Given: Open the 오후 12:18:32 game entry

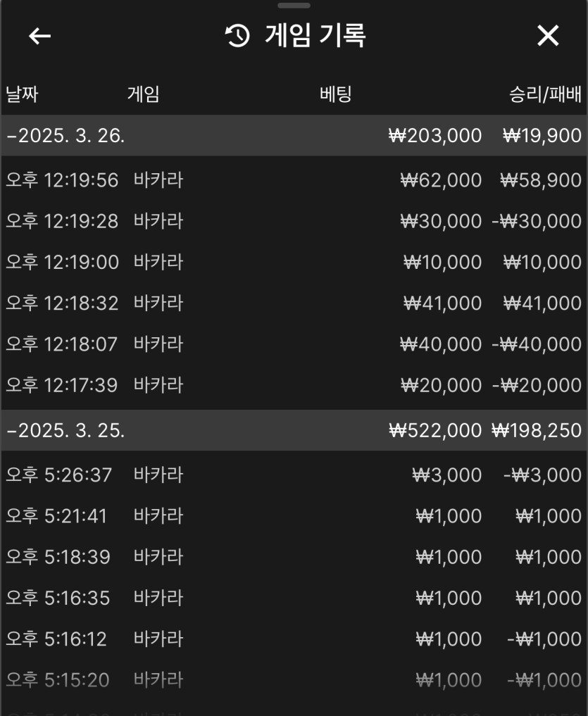Looking at the screenshot, I should pyautogui.click(x=294, y=303).
